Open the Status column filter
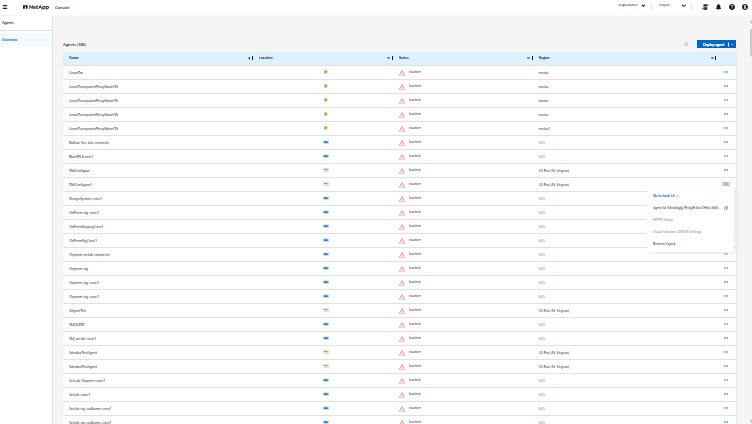This screenshot has height=424, width=752. tap(530, 58)
